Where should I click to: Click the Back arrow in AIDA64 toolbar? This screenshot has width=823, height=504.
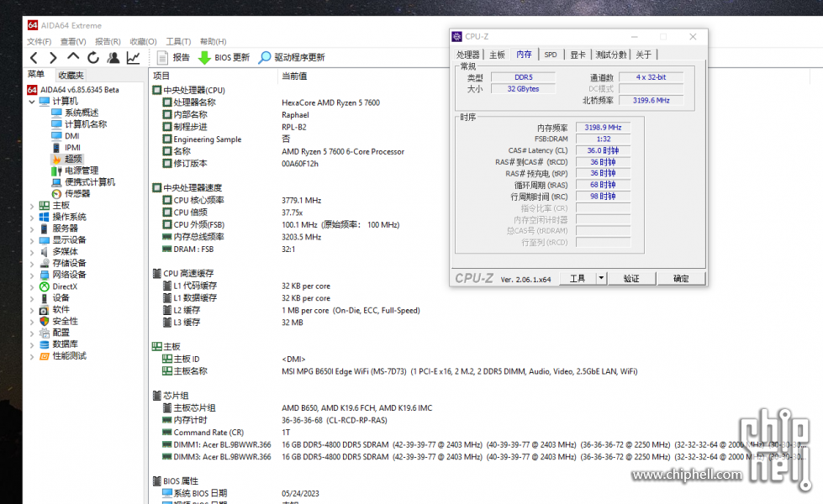(34, 58)
